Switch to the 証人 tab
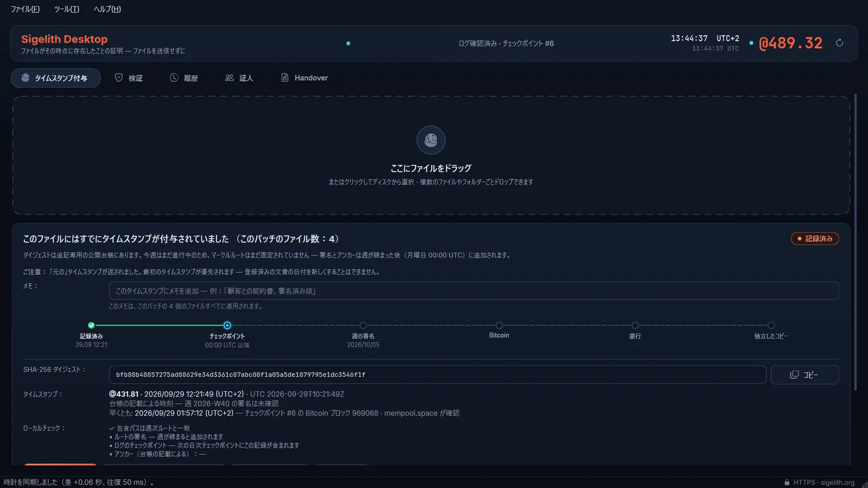The image size is (868, 488). pyautogui.click(x=239, y=78)
